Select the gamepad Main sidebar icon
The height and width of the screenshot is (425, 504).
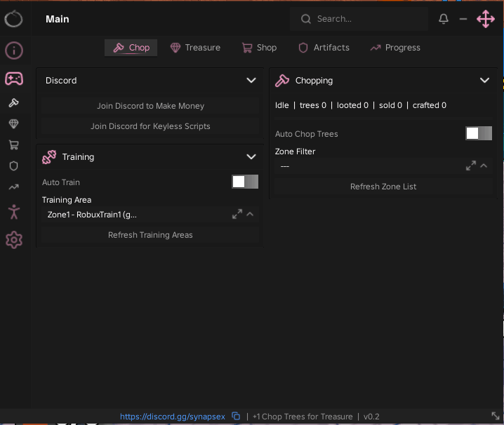point(14,79)
